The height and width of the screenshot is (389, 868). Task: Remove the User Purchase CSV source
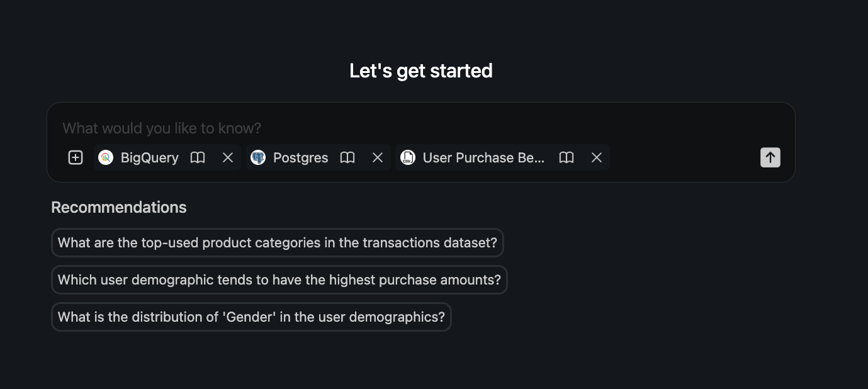click(597, 157)
